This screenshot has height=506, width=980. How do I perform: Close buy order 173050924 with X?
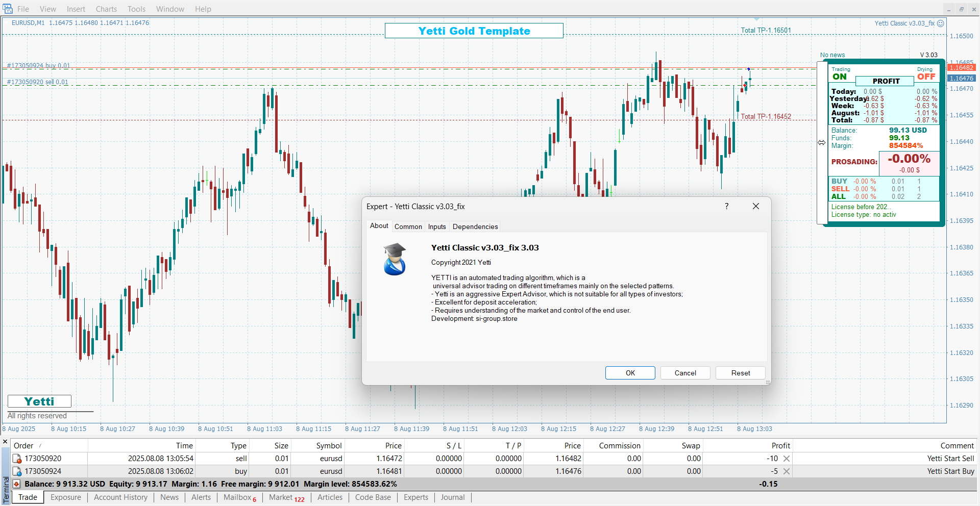[x=787, y=471]
